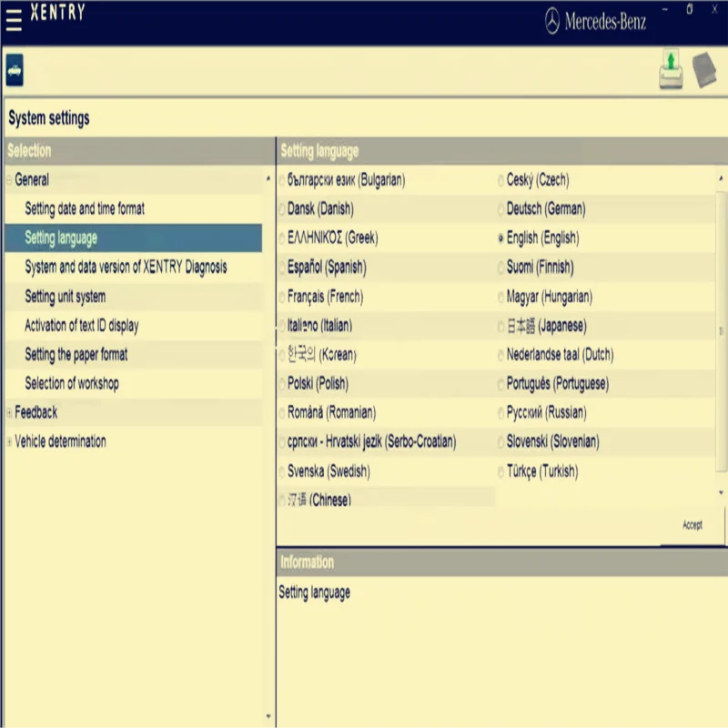Viewport: 728px width, 728px height.
Task: Click the Feedback tree label
Action: (35, 412)
